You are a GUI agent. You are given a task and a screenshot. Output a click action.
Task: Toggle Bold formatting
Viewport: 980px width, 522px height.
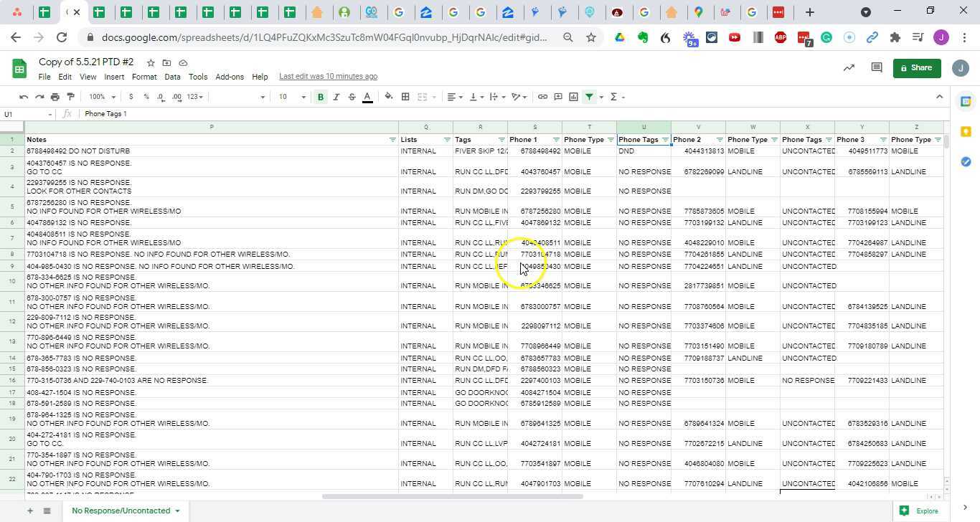coord(321,97)
